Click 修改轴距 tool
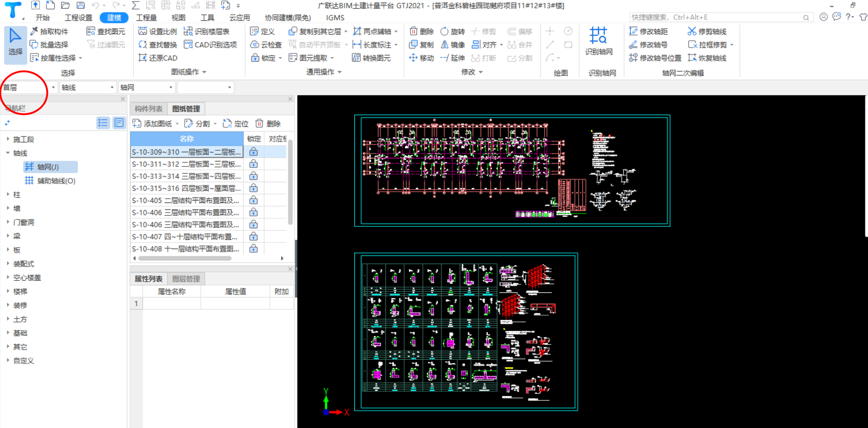The image size is (868, 428). (x=648, y=31)
